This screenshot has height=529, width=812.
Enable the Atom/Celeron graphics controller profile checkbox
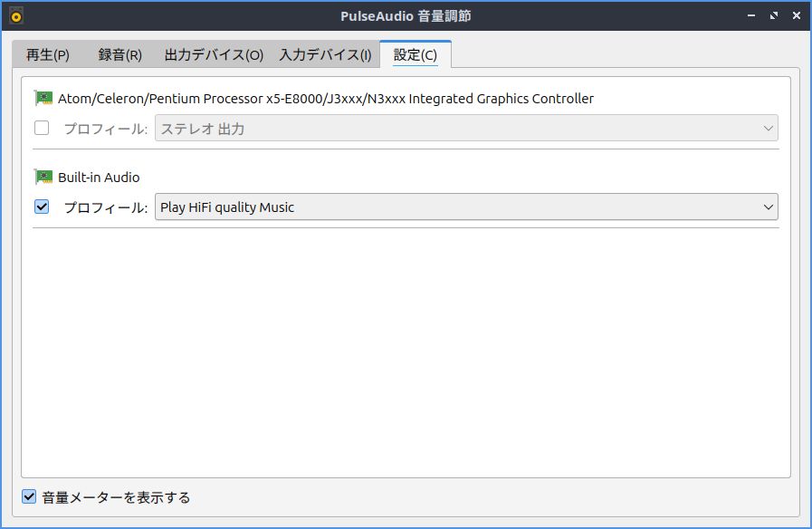pyautogui.click(x=42, y=128)
